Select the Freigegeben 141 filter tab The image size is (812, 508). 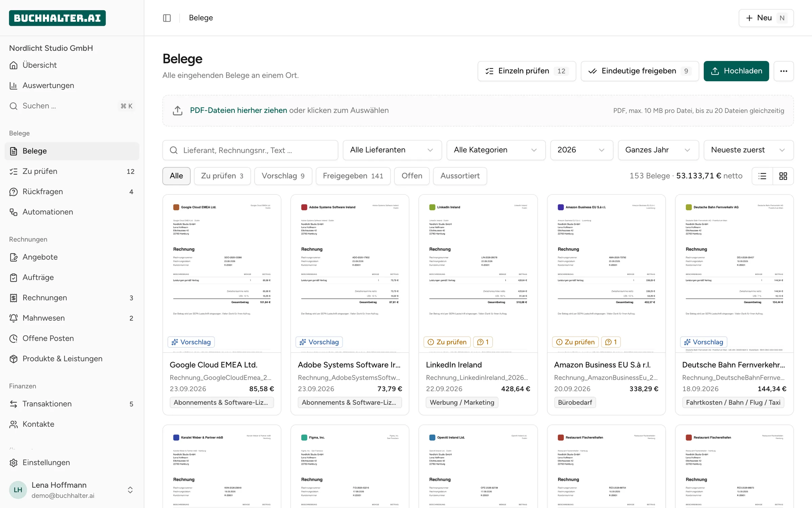coord(353,176)
